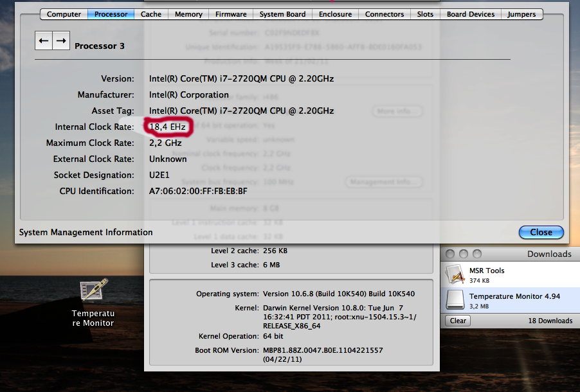Select the Processor tab
The image size is (580, 392).
(x=111, y=14)
